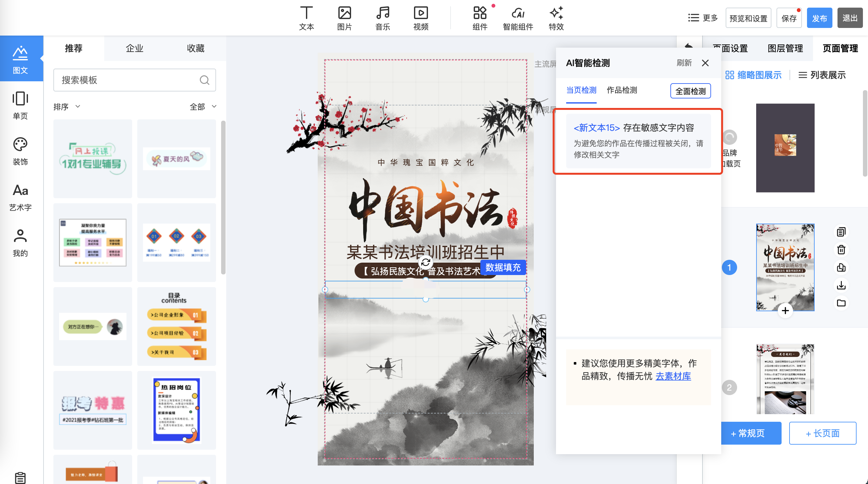This screenshot has width=868, height=484.
Task: Open the 特效 effects tool
Action: coord(556,18)
